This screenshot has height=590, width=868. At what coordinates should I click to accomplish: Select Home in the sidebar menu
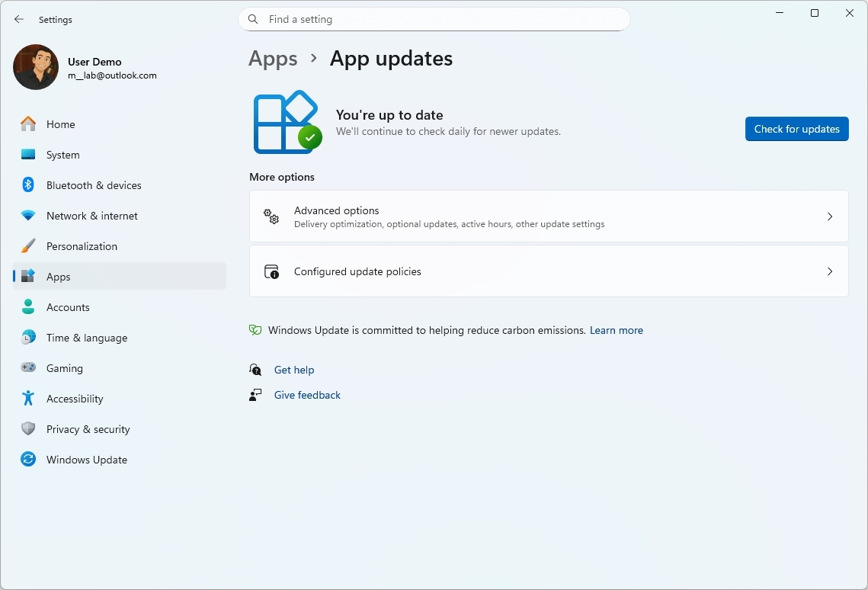click(x=61, y=124)
